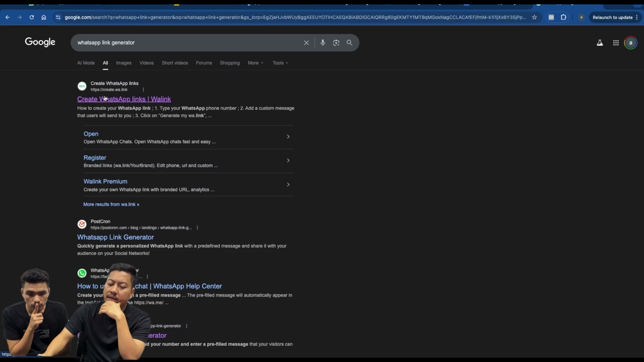The image size is (644, 362).
Task: Open options for Create WhatsApp links result
Action: tap(143, 90)
